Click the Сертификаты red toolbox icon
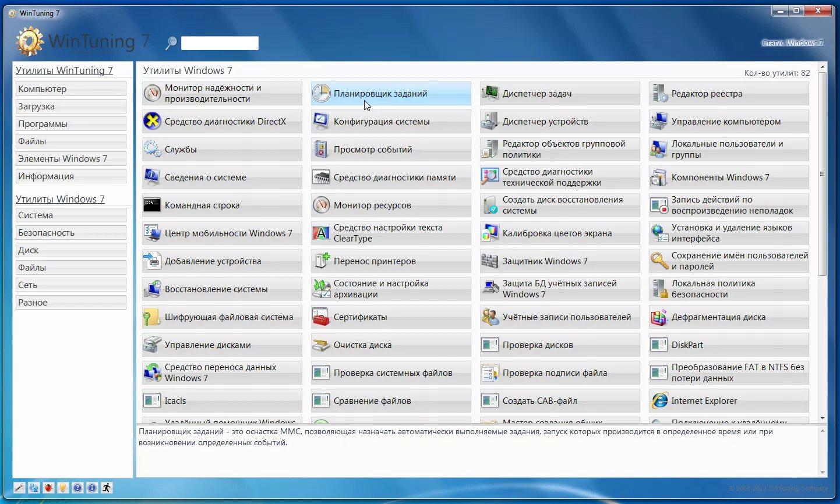This screenshot has width=840, height=504. click(321, 317)
